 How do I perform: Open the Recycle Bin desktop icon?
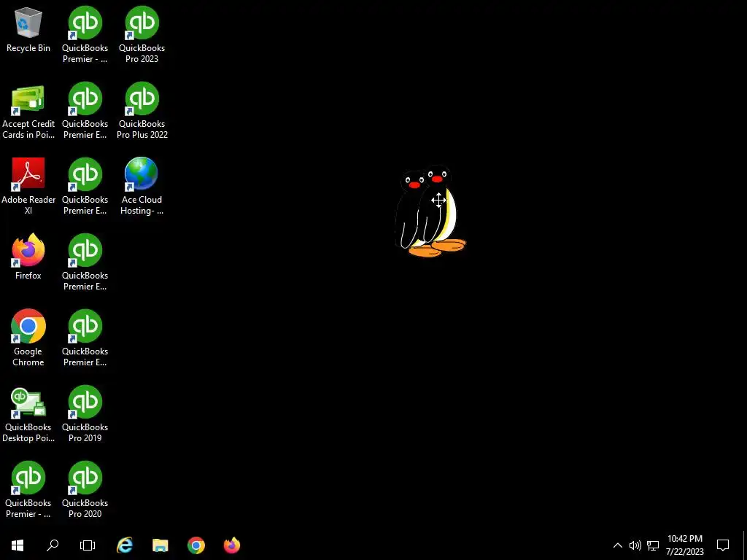[x=28, y=31]
